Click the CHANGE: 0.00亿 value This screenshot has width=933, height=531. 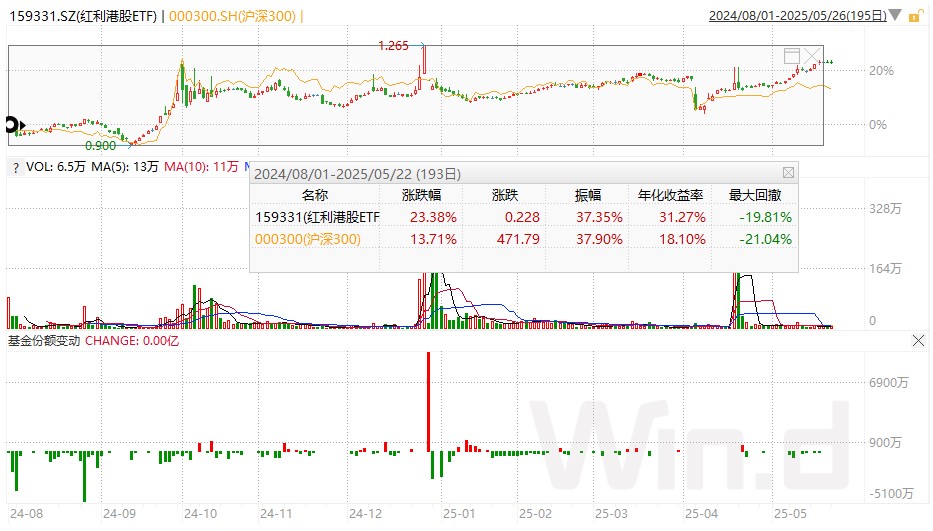(x=132, y=341)
